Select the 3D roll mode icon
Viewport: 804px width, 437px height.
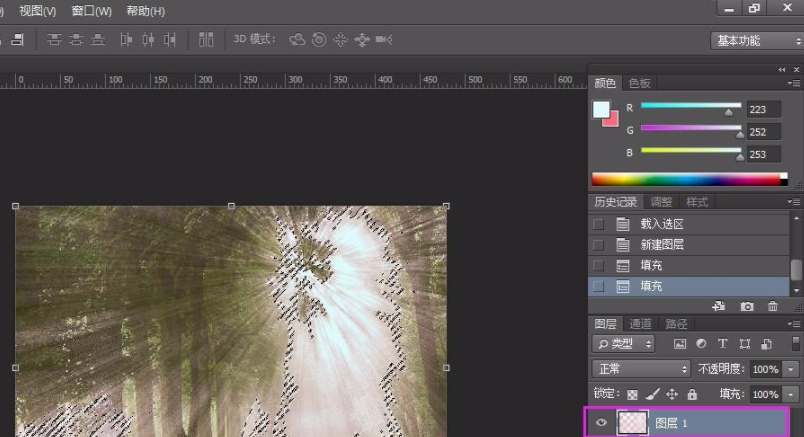pos(319,40)
